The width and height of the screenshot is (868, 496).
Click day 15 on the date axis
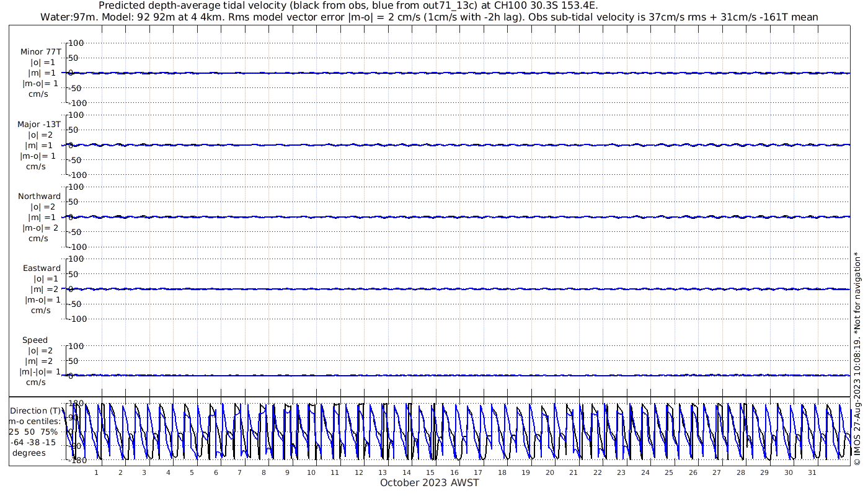click(x=430, y=472)
